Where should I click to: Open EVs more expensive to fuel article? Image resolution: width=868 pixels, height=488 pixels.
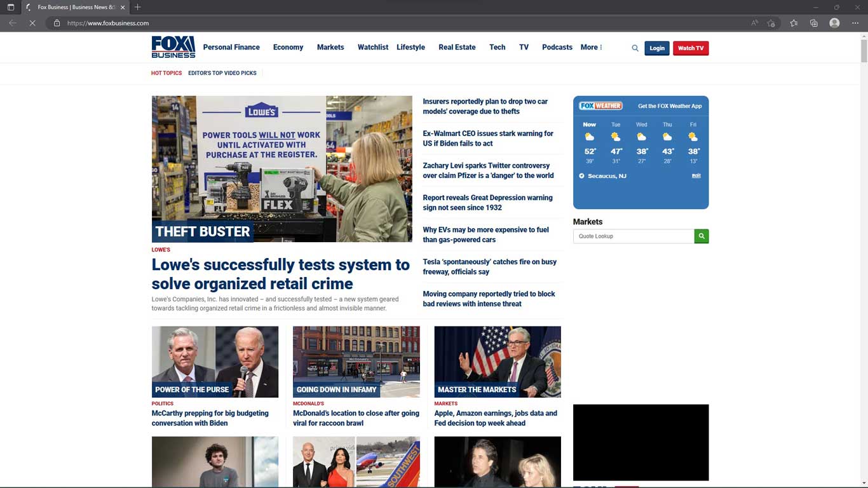485,234
